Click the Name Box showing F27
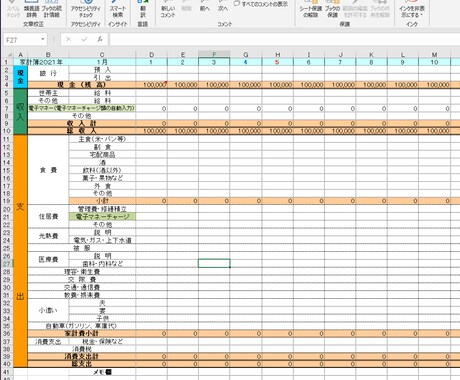The image size is (460, 380). pos(21,40)
